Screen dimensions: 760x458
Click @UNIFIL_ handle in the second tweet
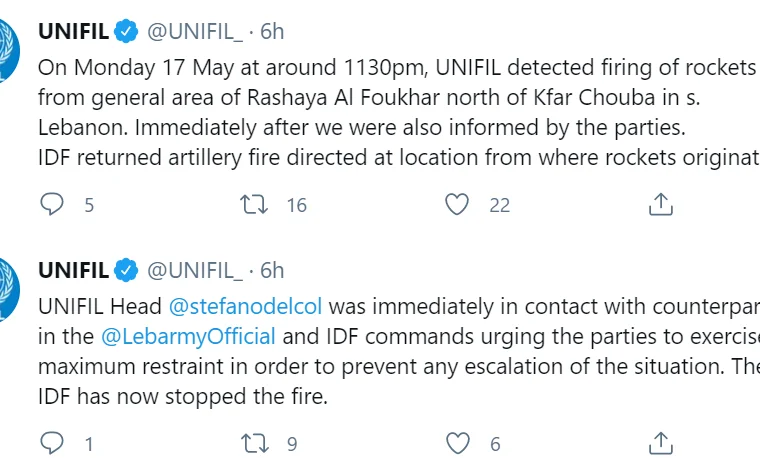[195, 270]
